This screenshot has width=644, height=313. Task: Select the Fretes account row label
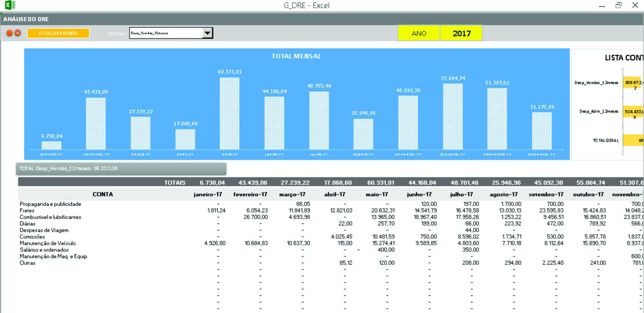point(27,211)
